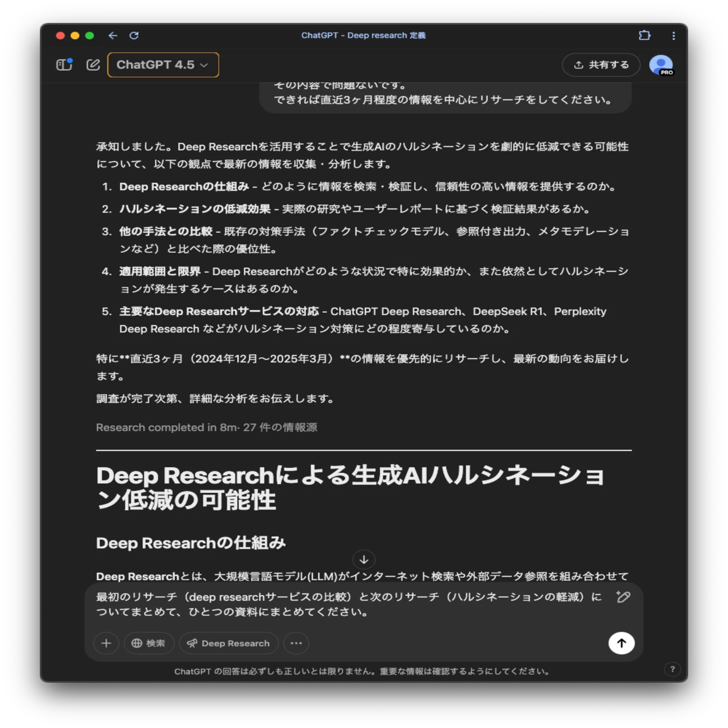
Task: Click the canvas edit icon in composer
Action: [x=622, y=597]
